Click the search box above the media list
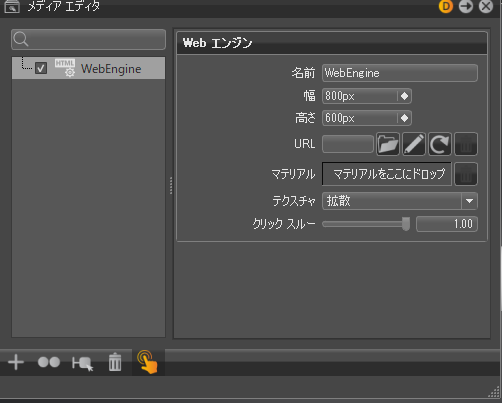 tap(88, 39)
